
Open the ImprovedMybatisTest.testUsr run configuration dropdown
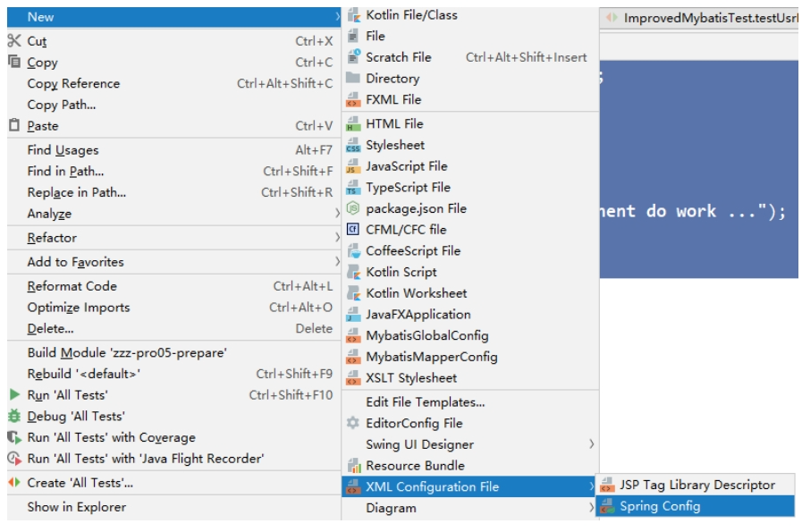699,19
